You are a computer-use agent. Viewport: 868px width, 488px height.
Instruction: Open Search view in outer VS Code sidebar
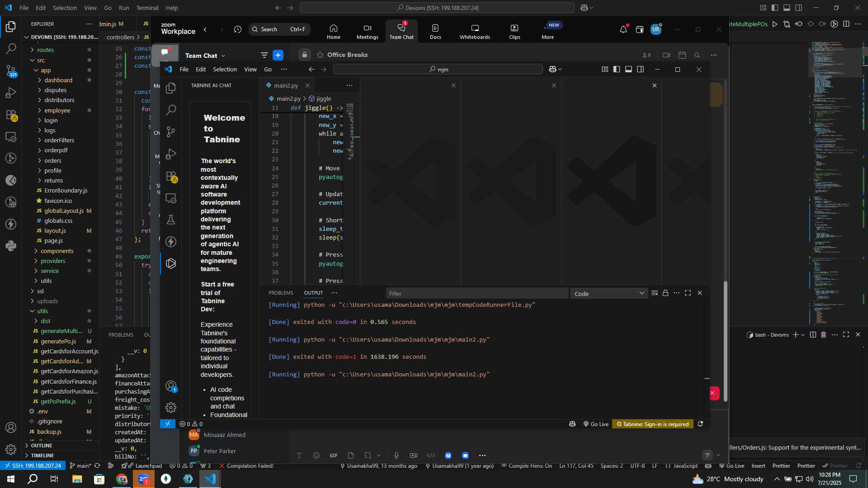pos(11,48)
